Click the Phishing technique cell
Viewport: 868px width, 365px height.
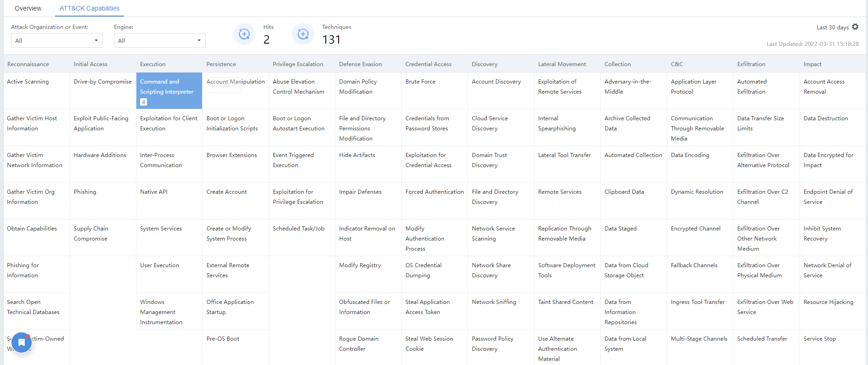85,192
